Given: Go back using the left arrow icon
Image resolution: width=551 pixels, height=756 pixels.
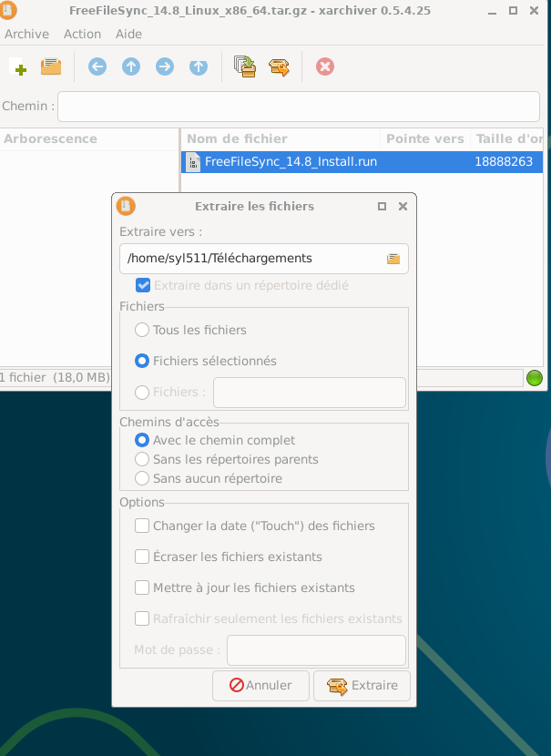Looking at the screenshot, I should click(x=97, y=66).
